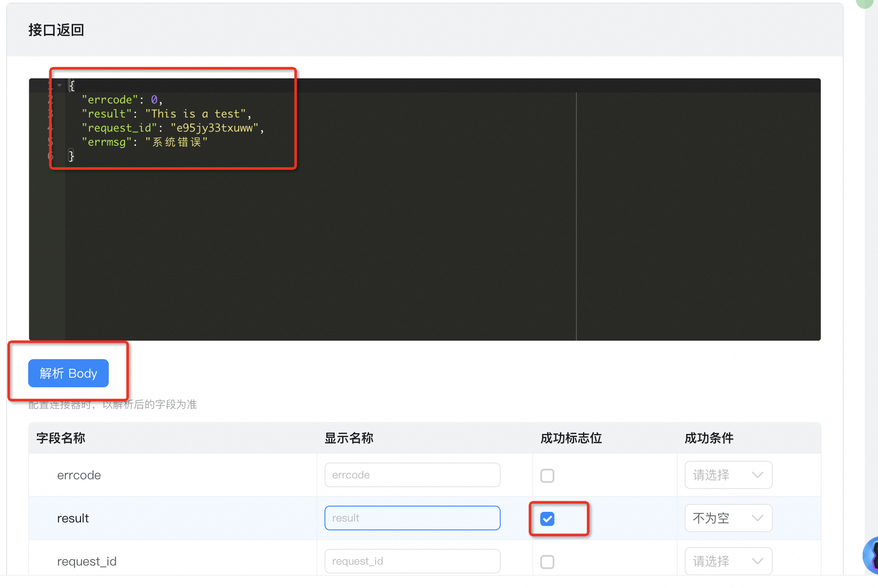
Task: Open the 不为空 dropdown for result
Action: (x=728, y=518)
